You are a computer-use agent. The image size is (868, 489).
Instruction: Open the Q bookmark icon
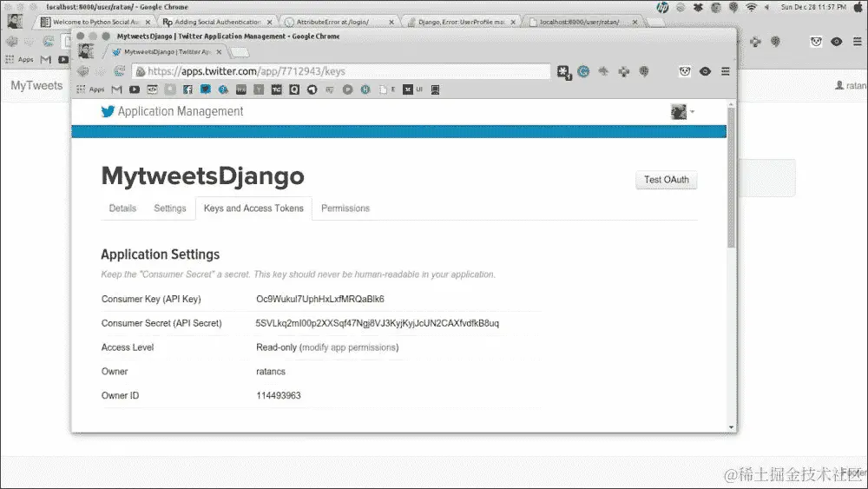click(294, 89)
